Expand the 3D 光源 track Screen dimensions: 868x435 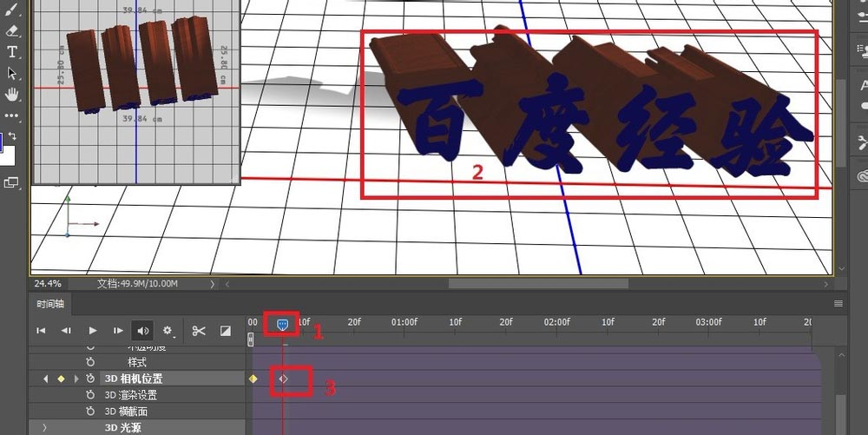44,427
